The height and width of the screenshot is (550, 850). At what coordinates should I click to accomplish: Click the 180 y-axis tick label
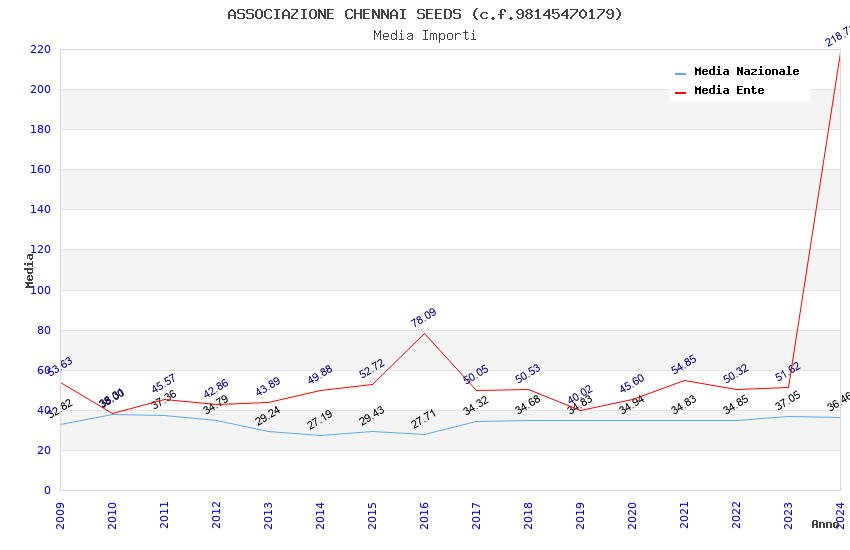(40, 130)
